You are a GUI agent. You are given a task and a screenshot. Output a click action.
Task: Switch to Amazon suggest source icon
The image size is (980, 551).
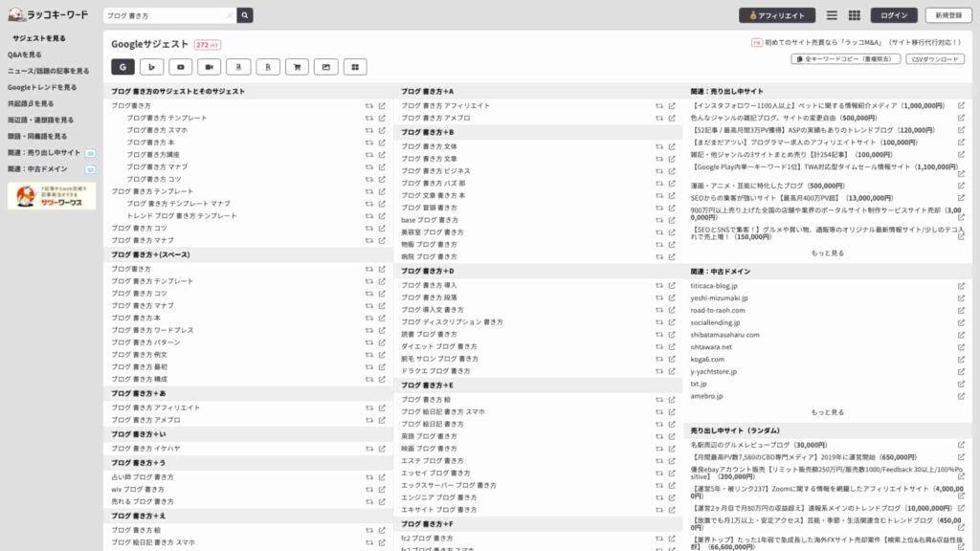click(238, 67)
